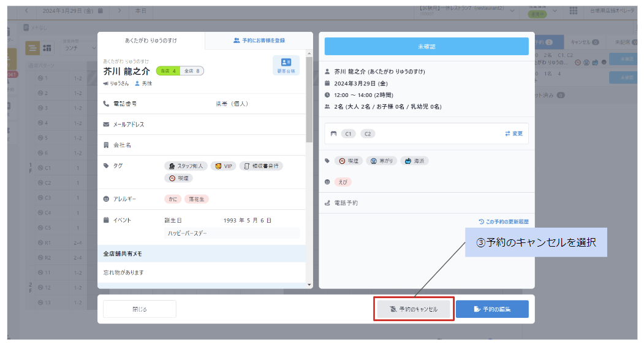Screen dimensions: 644x343
Task: Click the calendar icon beside 2024年3月29日
Action: [x=100, y=11]
